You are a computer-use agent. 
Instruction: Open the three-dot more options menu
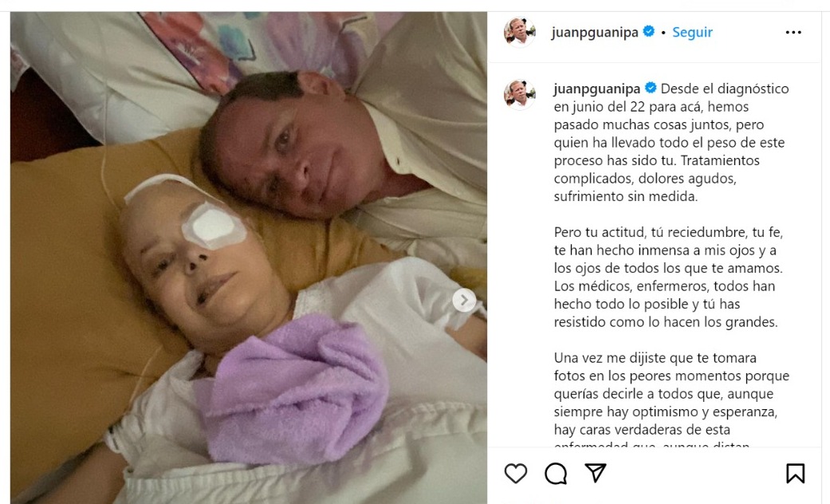793,32
